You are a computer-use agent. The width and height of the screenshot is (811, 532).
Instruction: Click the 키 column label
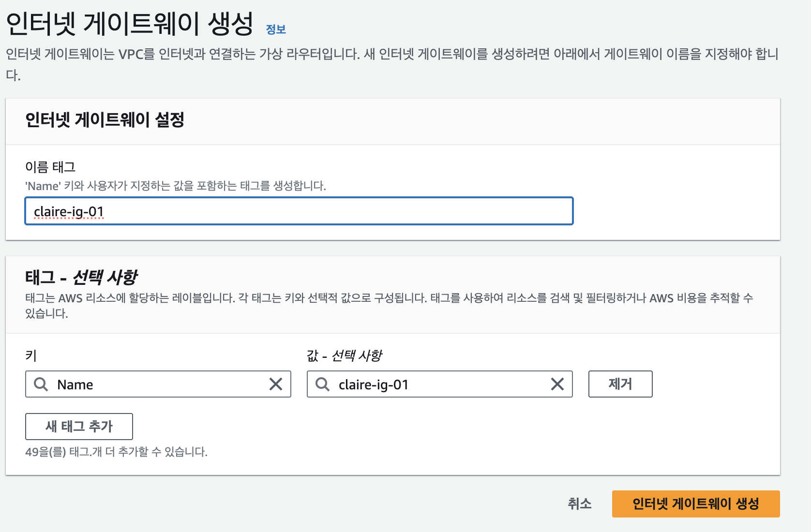pos(31,355)
